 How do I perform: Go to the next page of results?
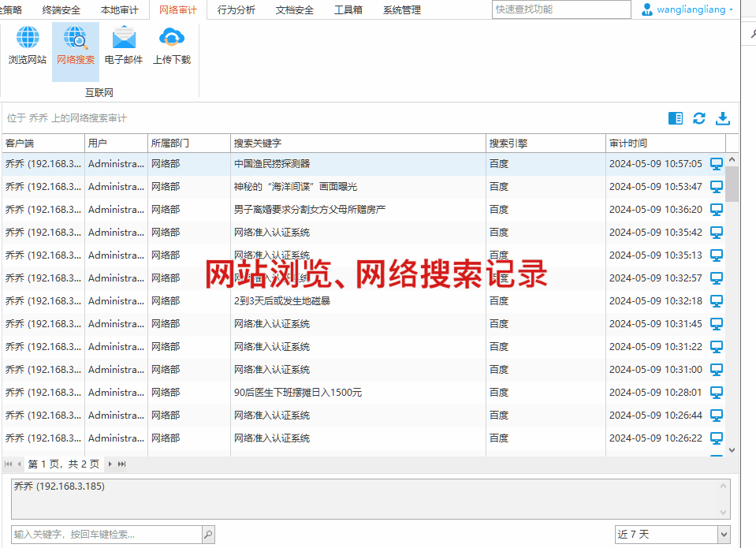click(110, 464)
